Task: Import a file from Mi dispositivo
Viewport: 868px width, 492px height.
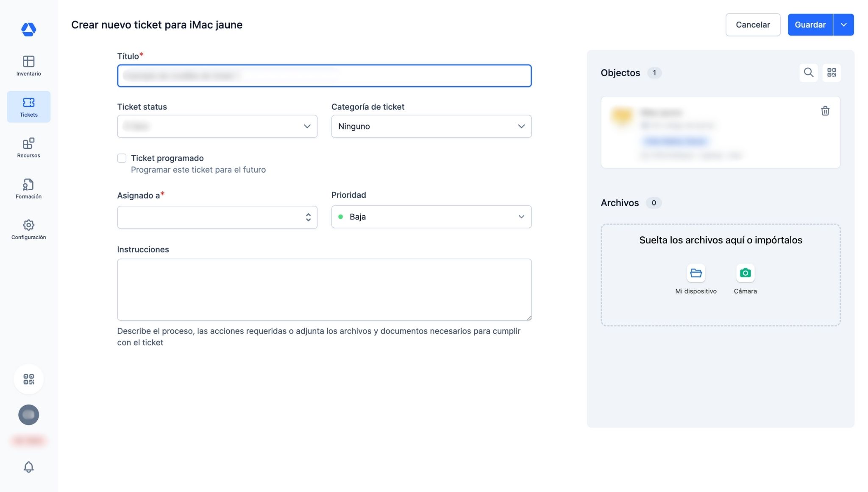Action: click(696, 273)
